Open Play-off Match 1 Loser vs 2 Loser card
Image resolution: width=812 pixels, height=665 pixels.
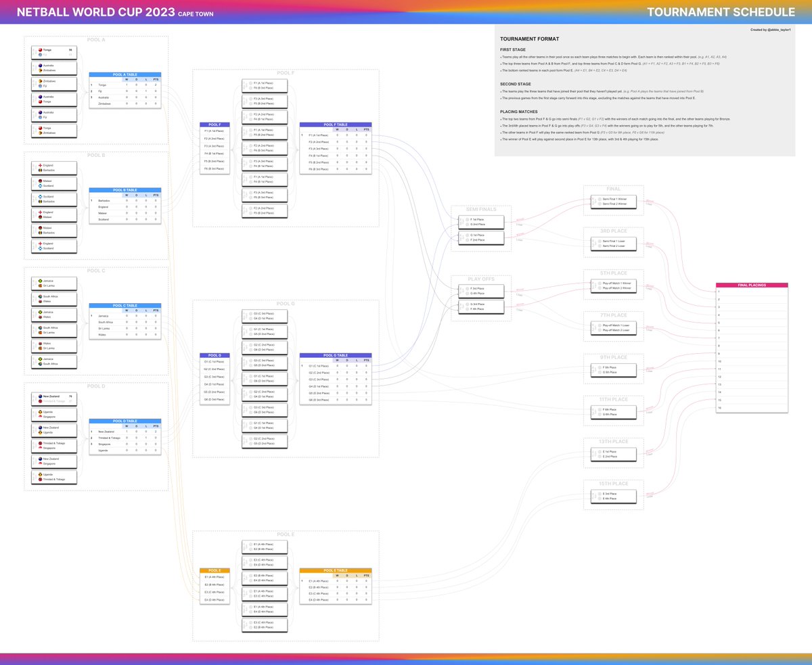(x=614, y=327)
